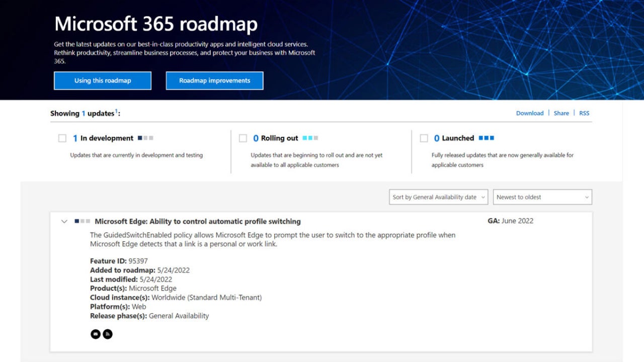Check the In development filter checkbox
This screenshot has height=362, width=644.
click(x=62, y=138)
